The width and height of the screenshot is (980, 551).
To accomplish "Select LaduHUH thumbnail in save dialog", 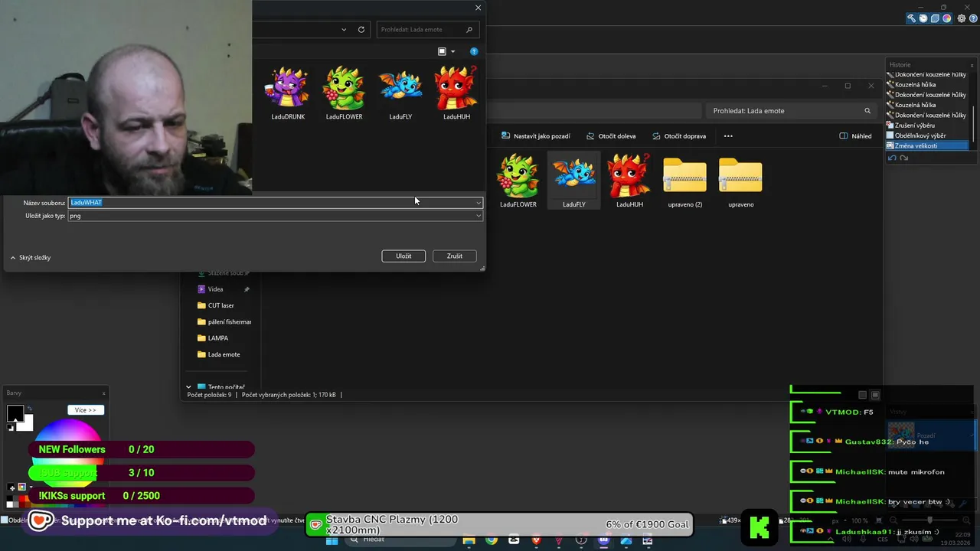I will [x=456, y=93].
